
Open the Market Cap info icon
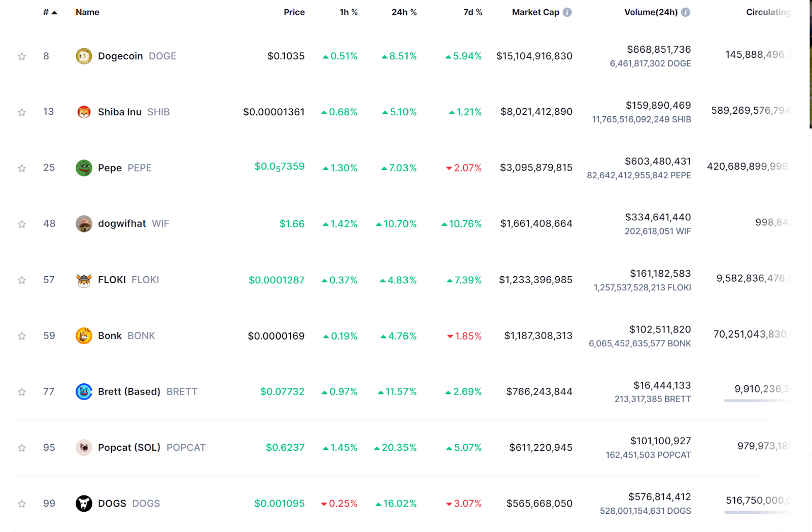pos(567,12)
